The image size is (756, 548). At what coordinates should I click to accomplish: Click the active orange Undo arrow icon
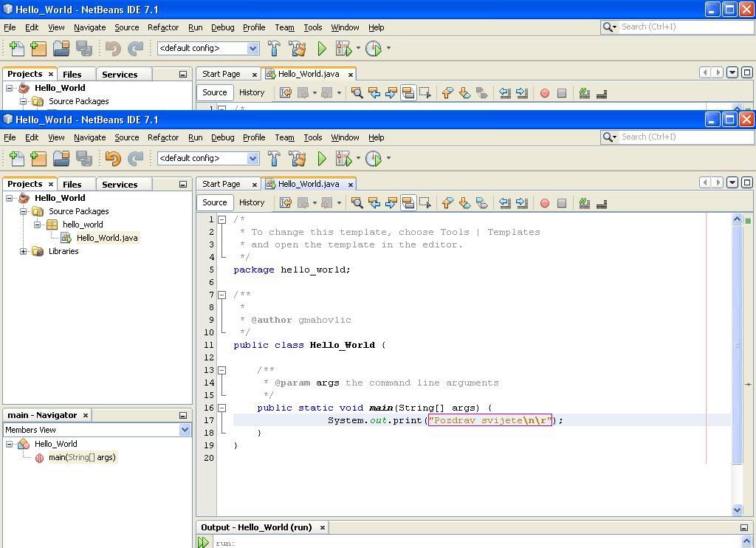[113, 158]
